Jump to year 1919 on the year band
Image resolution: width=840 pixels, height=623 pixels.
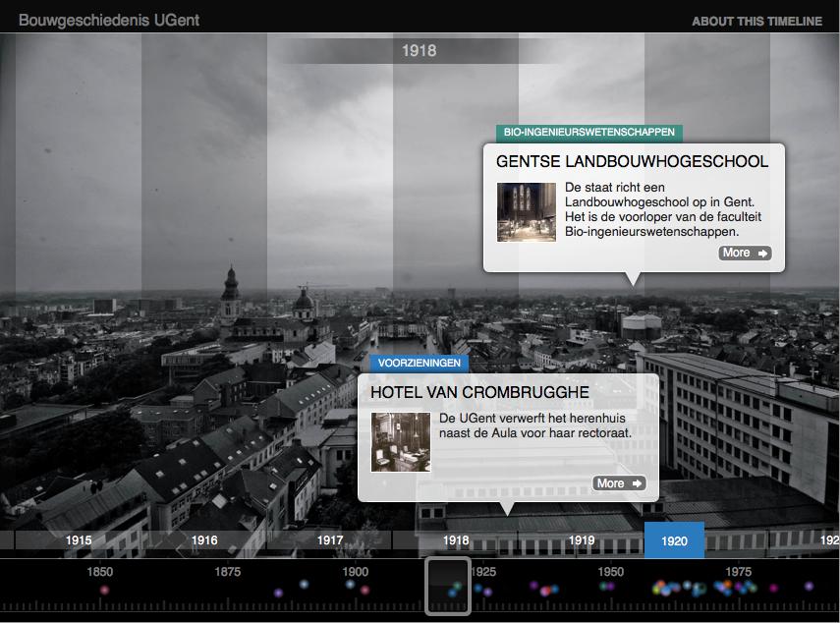(582, 540)
